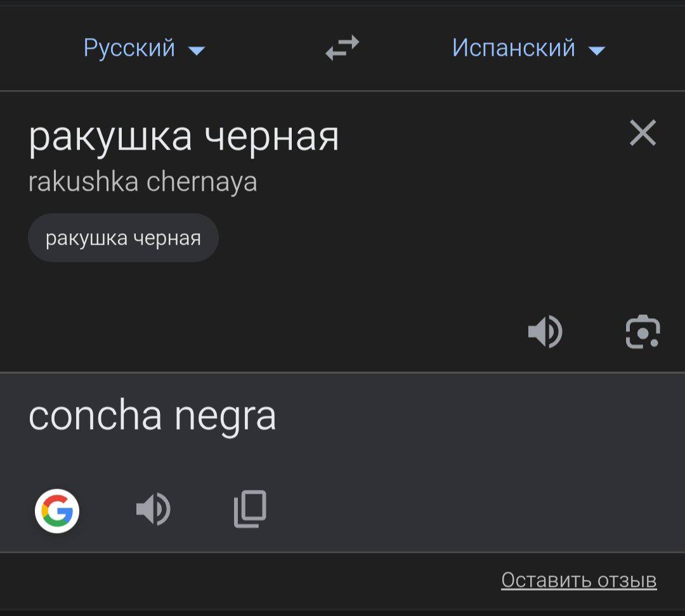
Task: Select the Испанский target language label
Action: click(514, 48)
